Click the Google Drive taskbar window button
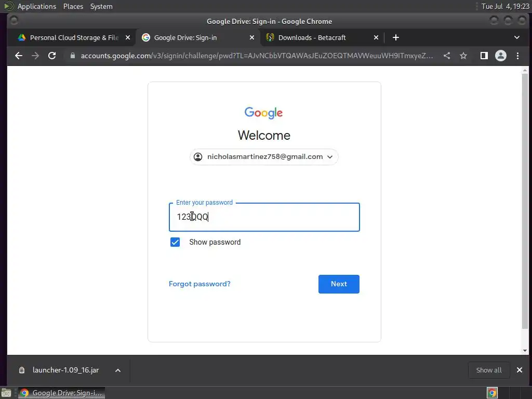 61,393
